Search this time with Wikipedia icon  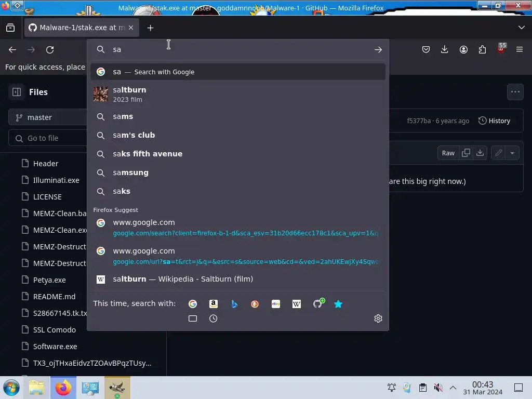tap(297, 303)
